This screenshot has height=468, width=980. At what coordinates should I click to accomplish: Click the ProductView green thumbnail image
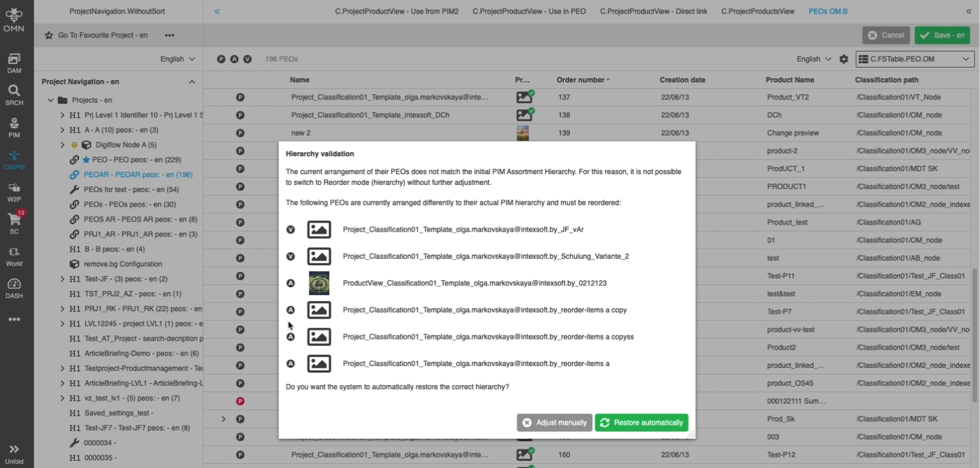click(319, 283)
